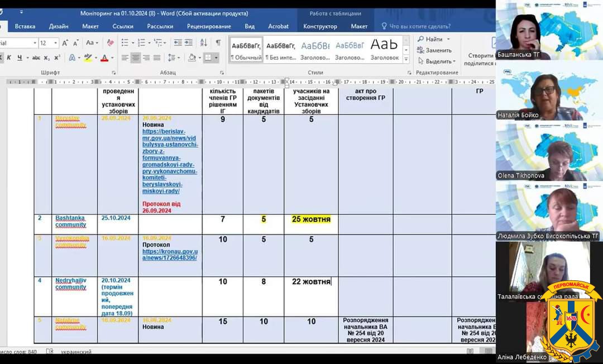This screenshot has height=364, width=603.
Task: Click the 'украинский' language status bar entry
Action: click(76, 352)
